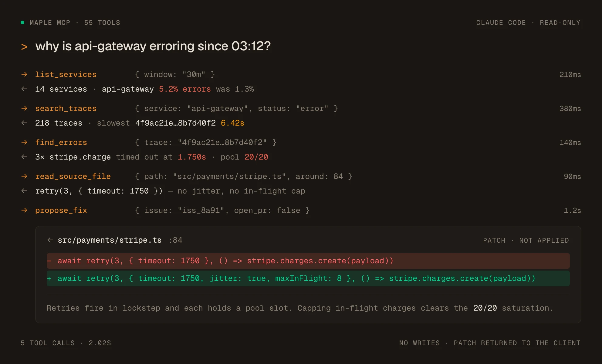Click the '210ms' duration
The width and height of the screenshot is (602, 364).
tap(570, 75)
